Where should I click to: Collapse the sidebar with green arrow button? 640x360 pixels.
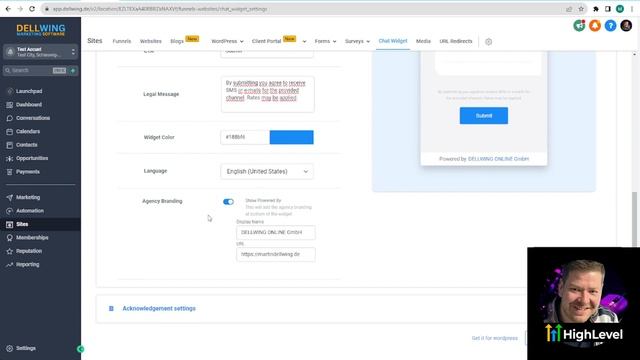point(80,349)
